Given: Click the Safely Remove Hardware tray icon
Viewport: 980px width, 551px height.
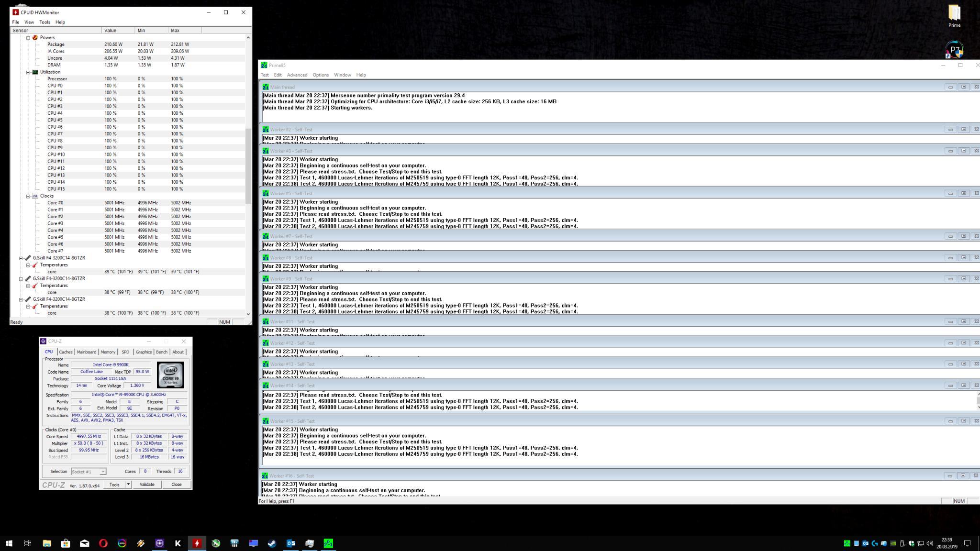Looking at the screenshot, I should pos(902,543).
